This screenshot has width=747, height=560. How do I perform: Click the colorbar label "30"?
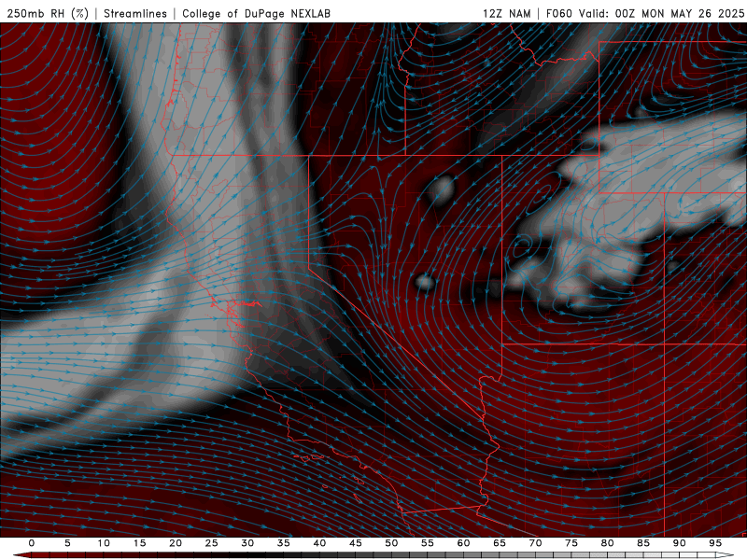pos(247,543)
